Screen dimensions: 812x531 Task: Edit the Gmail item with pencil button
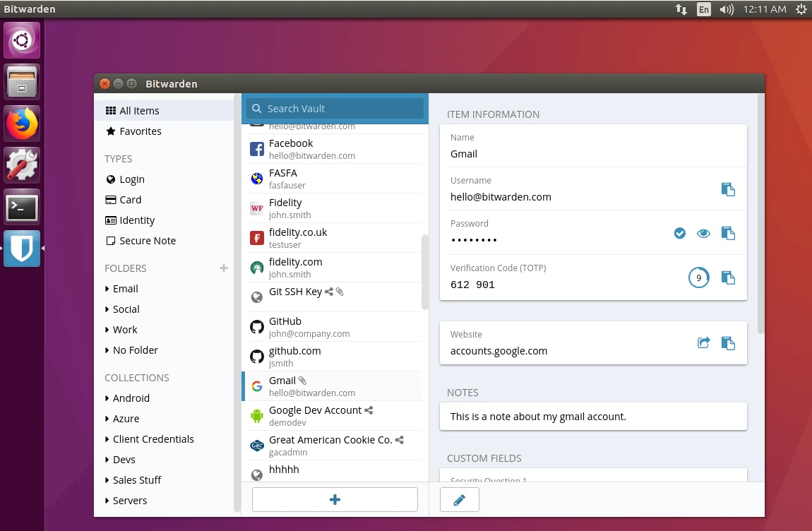coord(460,500)
